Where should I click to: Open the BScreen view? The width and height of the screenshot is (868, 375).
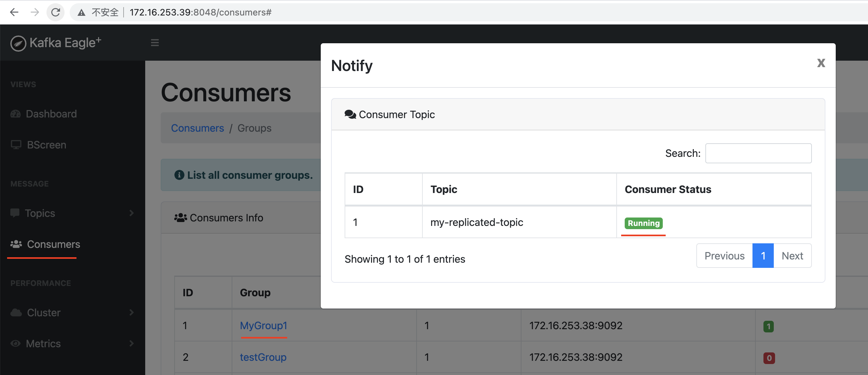46,145
